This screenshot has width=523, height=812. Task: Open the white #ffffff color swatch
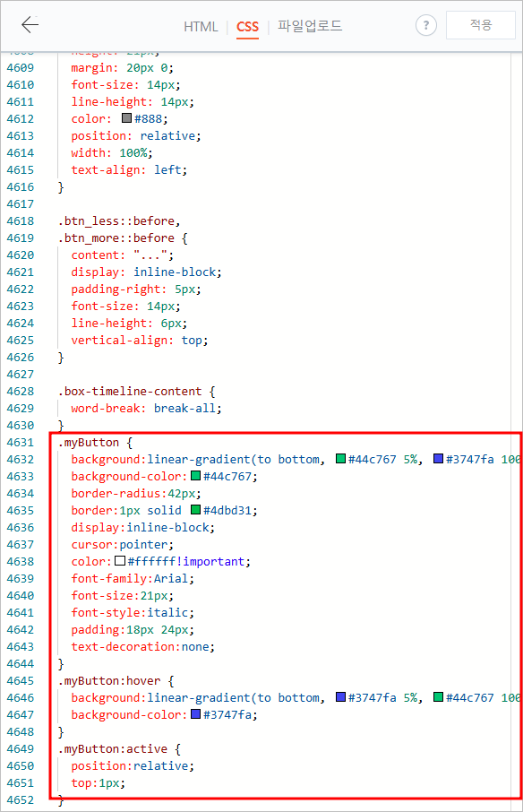point(120,560)
